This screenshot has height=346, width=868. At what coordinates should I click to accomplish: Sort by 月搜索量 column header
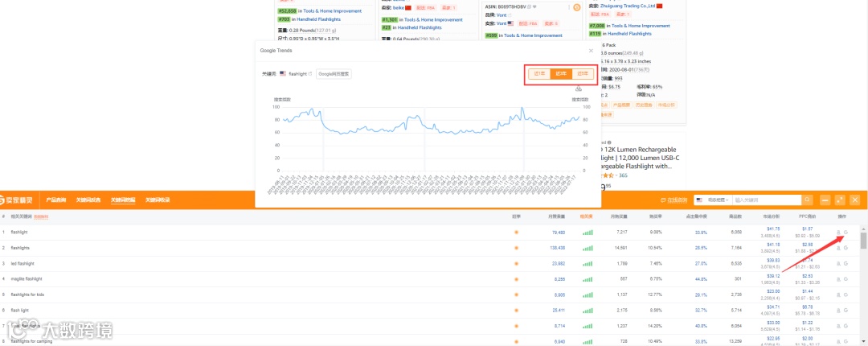pos(556,216)
